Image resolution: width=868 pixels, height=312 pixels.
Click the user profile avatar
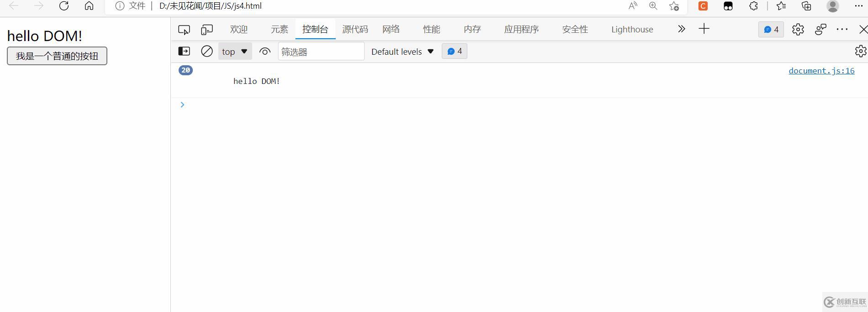(x=833, y=6)
